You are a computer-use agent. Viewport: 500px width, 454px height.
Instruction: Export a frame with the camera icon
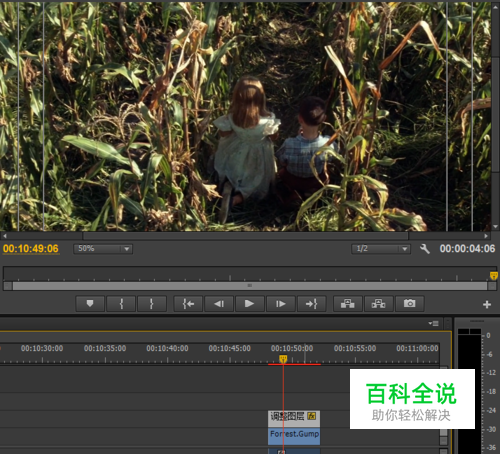click(410, 304)
